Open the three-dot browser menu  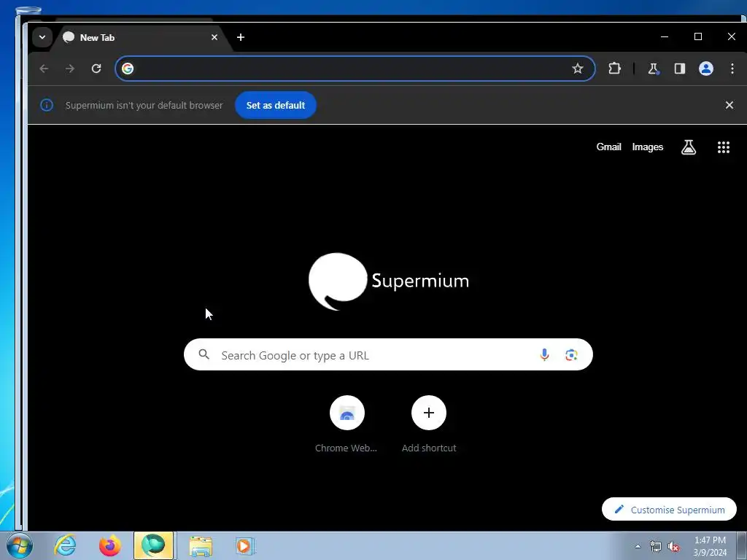tap(732, 69)
